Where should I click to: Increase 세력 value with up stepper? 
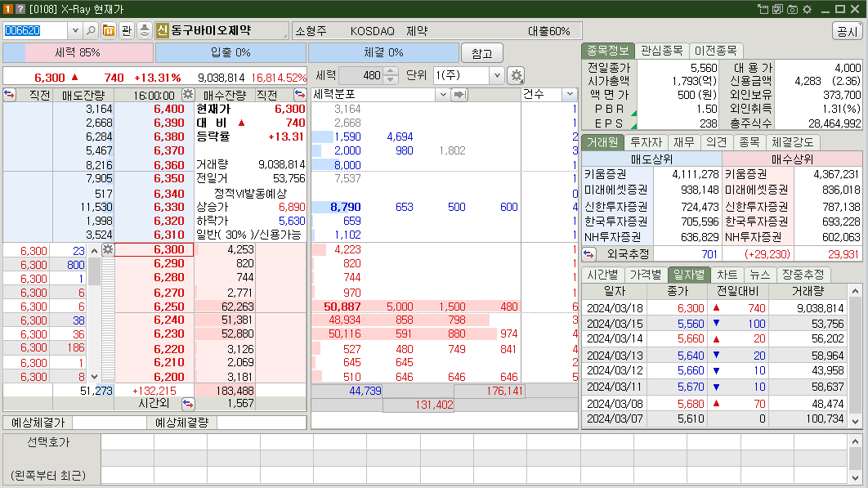(x=391, y=71)
